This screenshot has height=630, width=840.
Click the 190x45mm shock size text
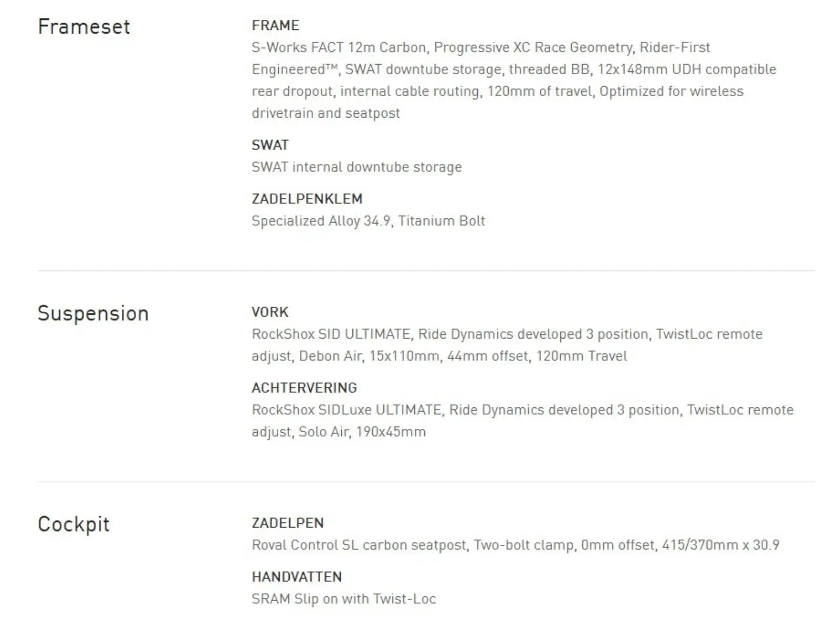click(x=391, y=432)
